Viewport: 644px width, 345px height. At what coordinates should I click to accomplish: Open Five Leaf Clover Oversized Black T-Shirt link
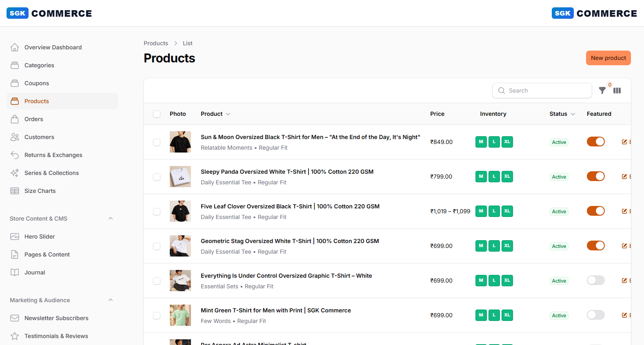click(x=290, y=206)
